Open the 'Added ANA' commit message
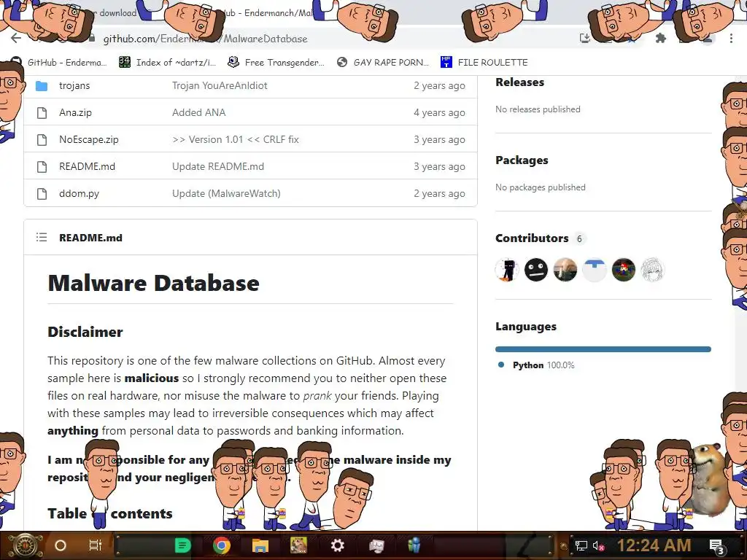The image size is (747, 560). point(198,112)
